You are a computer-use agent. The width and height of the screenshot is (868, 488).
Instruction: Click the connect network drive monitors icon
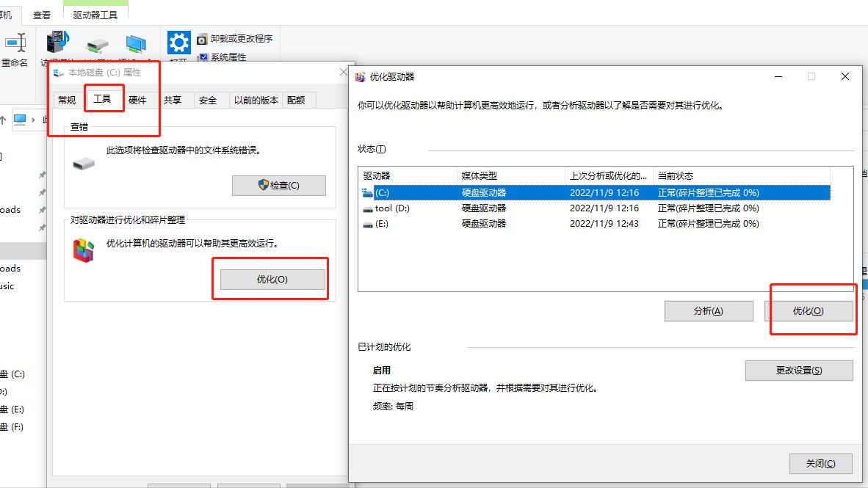[x=135, y=43]
